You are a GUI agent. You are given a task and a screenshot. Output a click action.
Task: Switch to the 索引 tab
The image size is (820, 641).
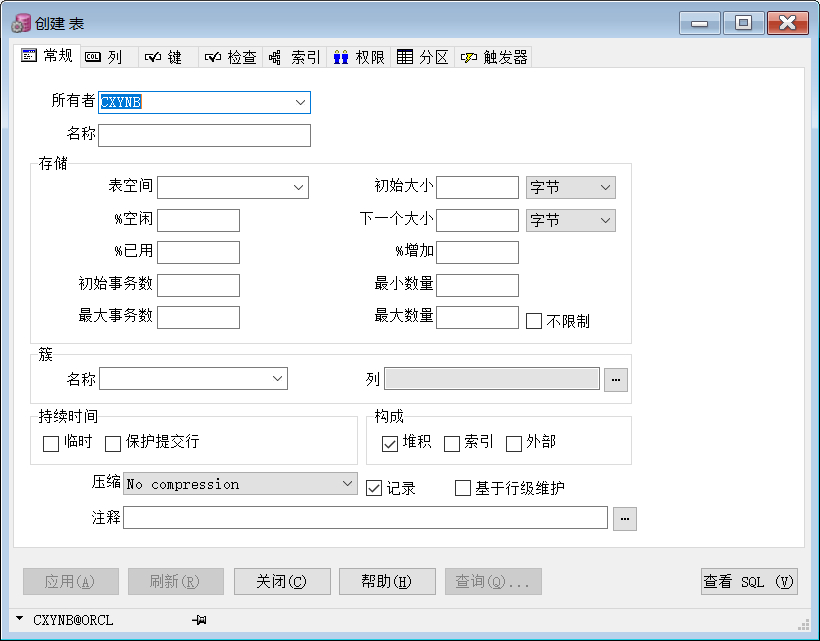click(294, 57)
